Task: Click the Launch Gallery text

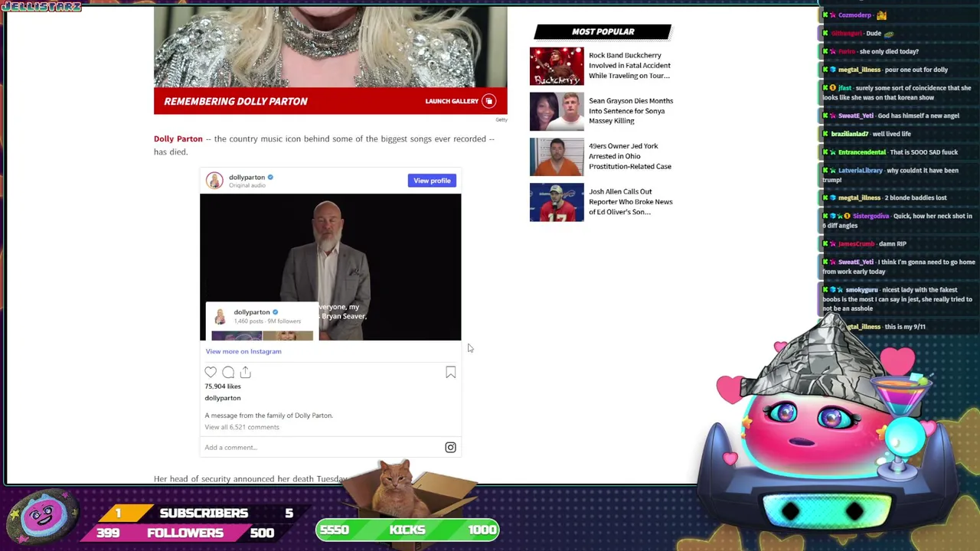Action: (x=452, y=101)
